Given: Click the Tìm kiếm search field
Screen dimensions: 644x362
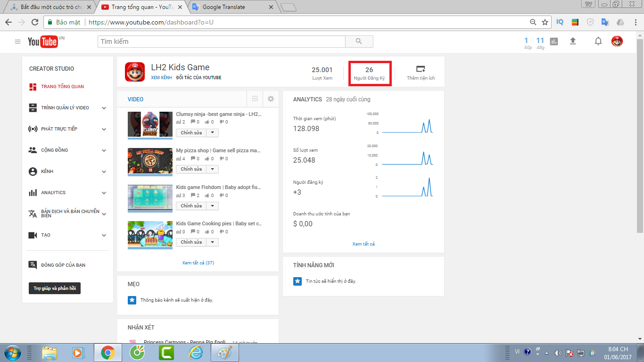Looking at the screenshot, I should pos(222,41).
